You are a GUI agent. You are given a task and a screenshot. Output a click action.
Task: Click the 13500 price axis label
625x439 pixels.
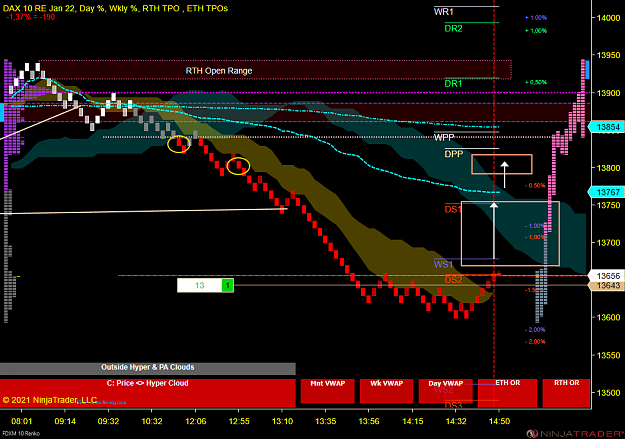[608, 393]
